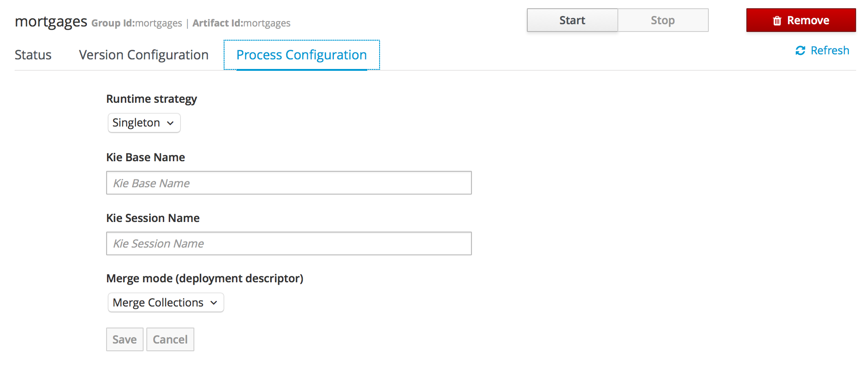The image size is (868, 370).
Task: Click the chevron arrow beside Singleton
Action: coord(171,123)
